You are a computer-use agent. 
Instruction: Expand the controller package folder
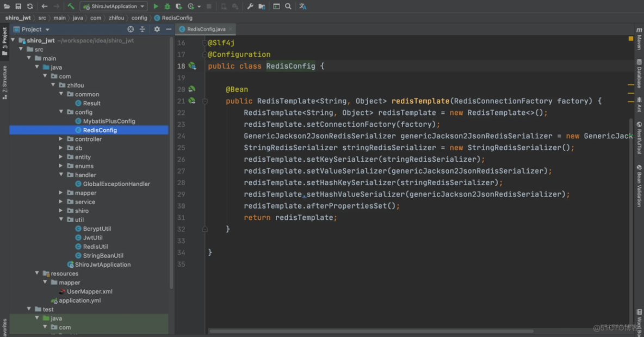61,139
